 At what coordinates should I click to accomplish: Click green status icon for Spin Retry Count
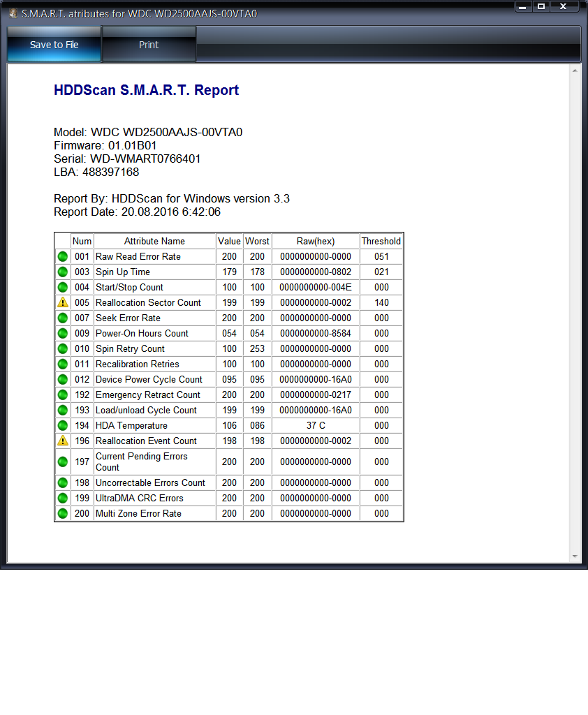point(63,349)
